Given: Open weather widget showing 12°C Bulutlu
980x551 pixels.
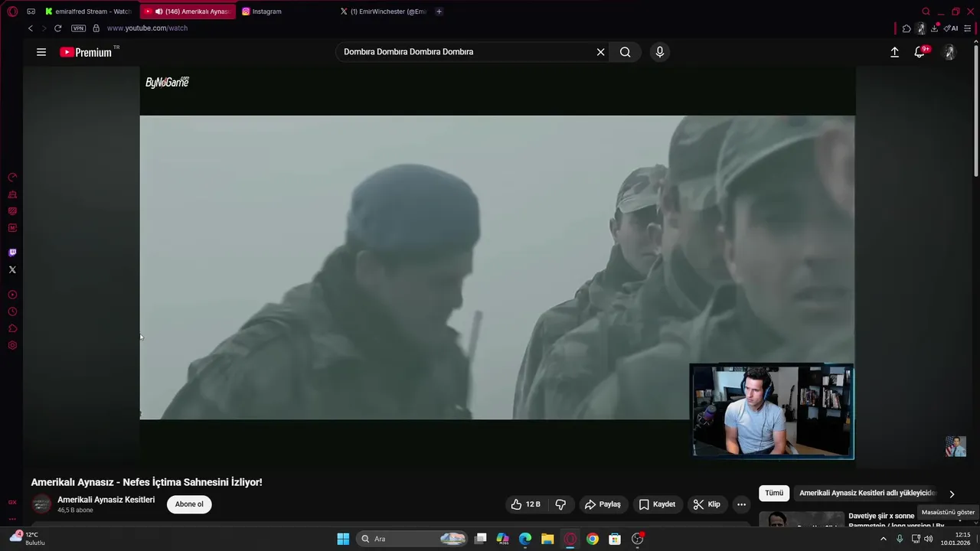Looking at the screenshot, I should pos(27,539).
